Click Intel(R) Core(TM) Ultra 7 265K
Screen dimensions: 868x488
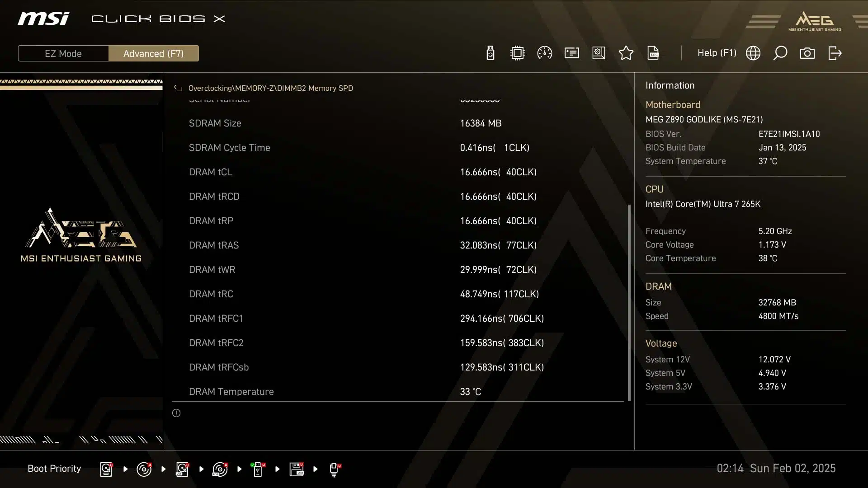tap(703, 204)
